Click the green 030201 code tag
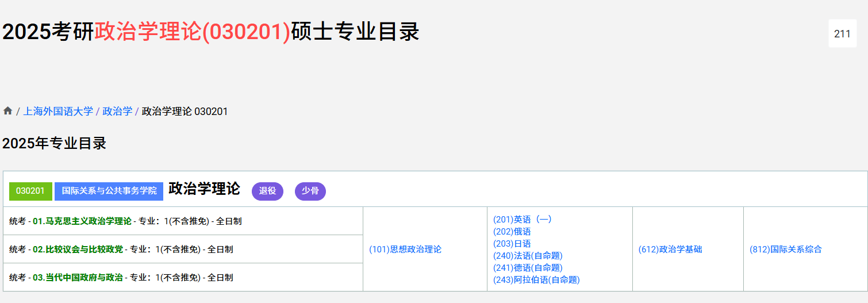The width and height of the screenshot is (868, 303). coord(30,191)
